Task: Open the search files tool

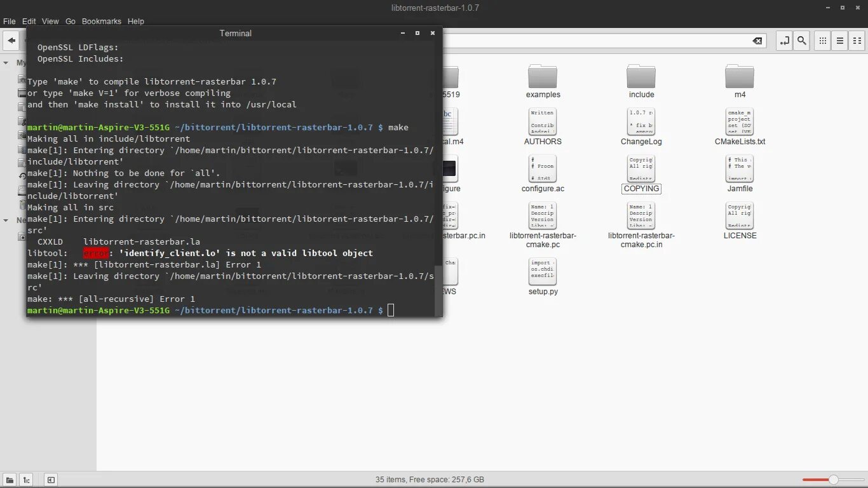Action: (801, 40)
